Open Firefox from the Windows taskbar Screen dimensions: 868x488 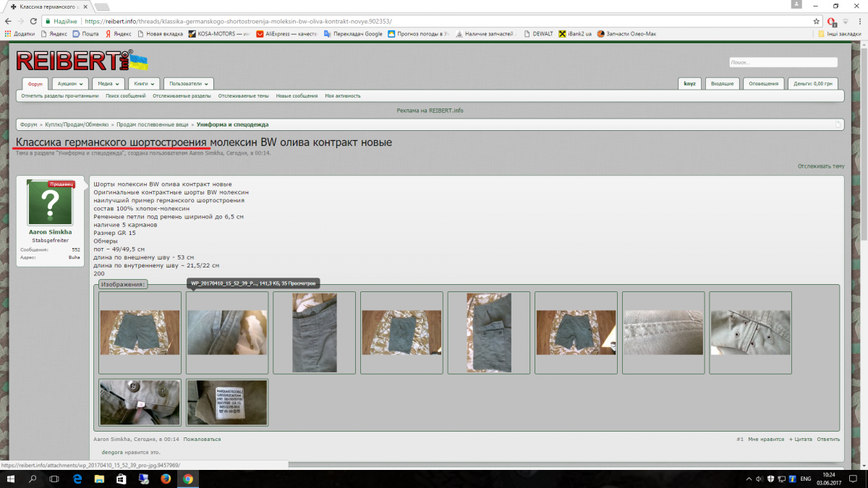coord(166,479)
